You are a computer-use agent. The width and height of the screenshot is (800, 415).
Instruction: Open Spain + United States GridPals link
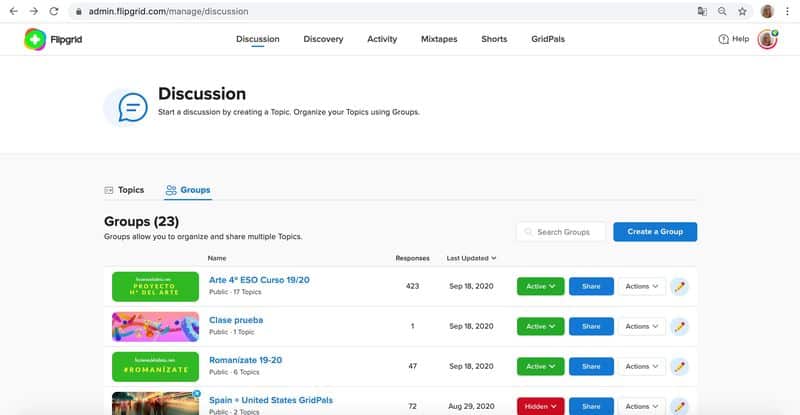point(271,400)
